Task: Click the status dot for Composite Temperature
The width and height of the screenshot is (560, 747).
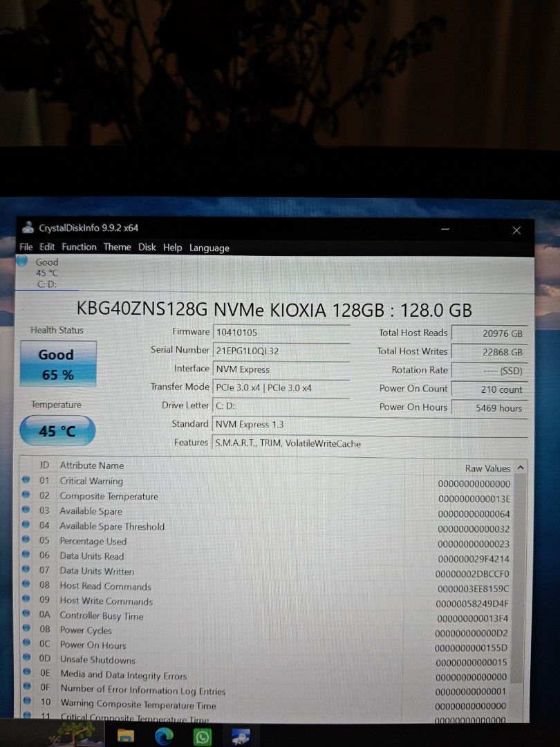Action: (x=26, y=495)
